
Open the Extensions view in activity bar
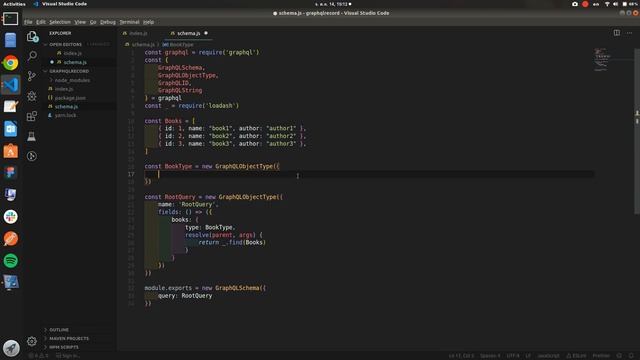click(x=32, y=116)
